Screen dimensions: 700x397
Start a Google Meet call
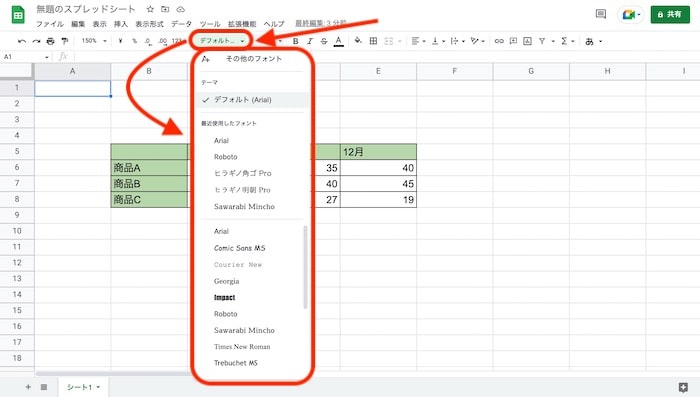coord(631,15)
